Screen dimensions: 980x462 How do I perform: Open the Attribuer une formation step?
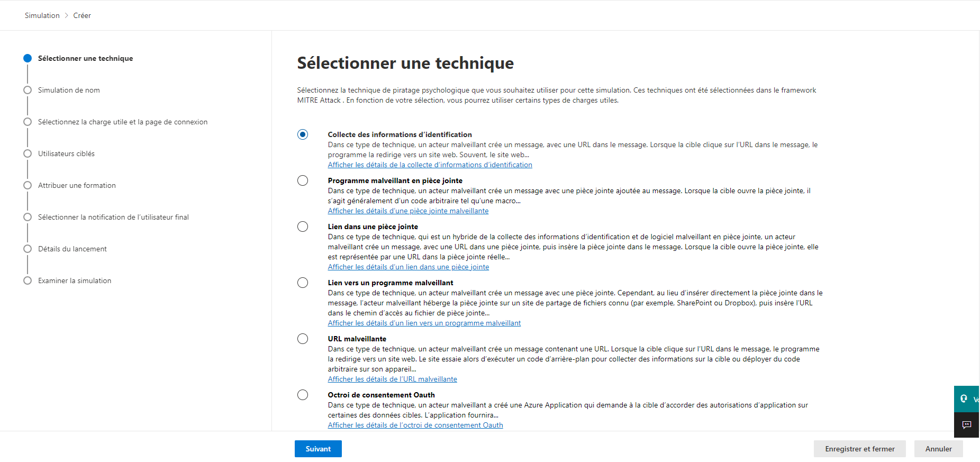tap(77, 185)
